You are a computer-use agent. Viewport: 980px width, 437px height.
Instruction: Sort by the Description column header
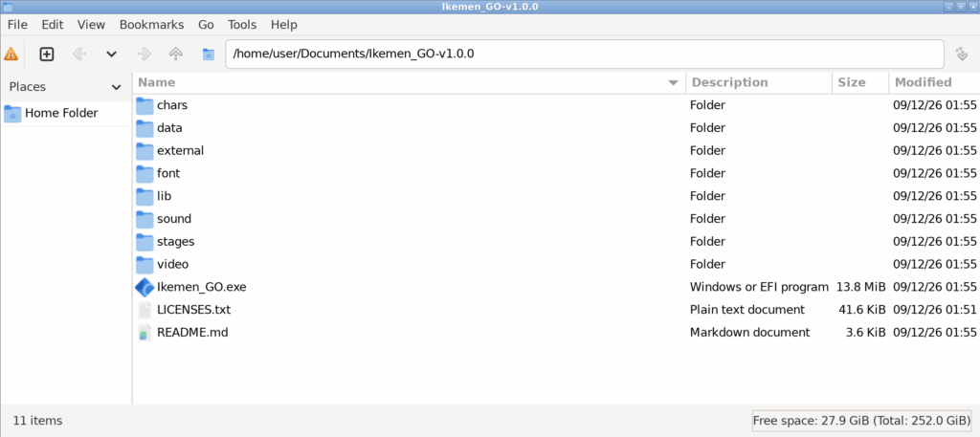[x=759, y=82]
